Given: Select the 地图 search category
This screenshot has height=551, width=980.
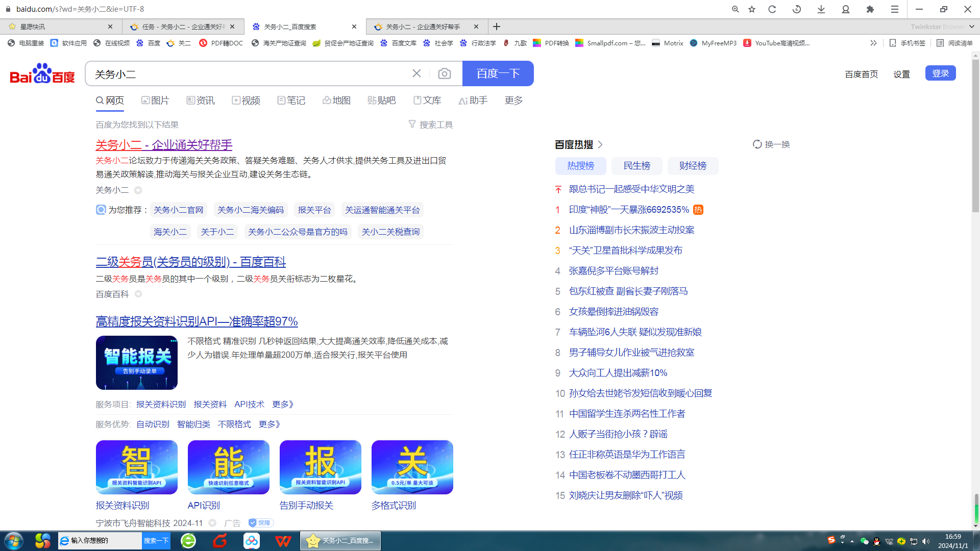Looking at the screenshot, I should pos(336,101).
